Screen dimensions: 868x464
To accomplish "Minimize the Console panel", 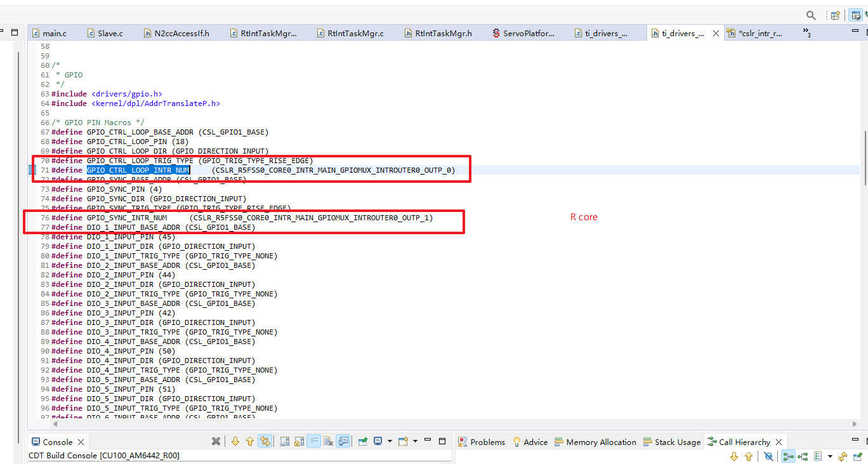I will (x=428, y=441).
